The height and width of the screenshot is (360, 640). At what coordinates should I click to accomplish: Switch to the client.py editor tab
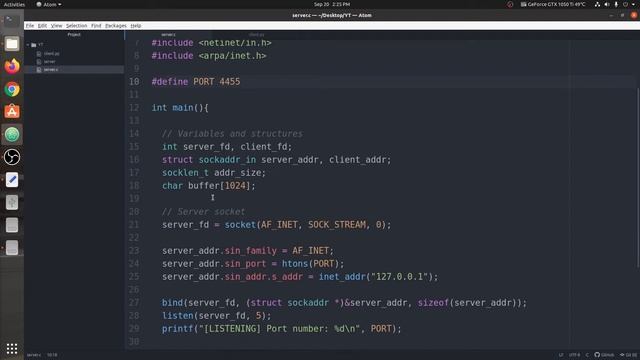tap(256, 35)
